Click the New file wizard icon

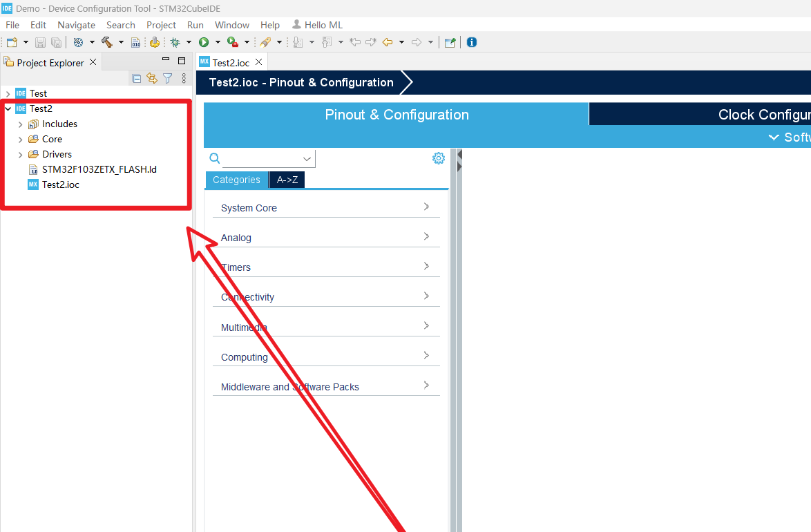(12, 42)
